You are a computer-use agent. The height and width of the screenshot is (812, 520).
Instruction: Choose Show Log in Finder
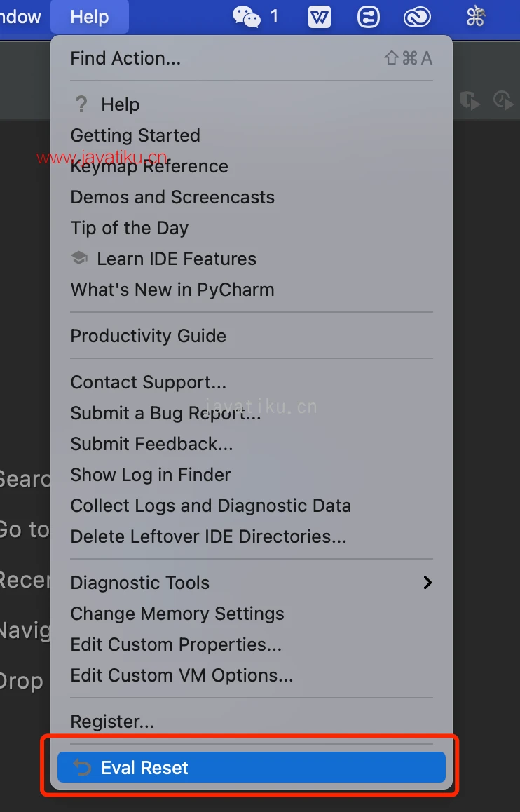pos(150,475)
